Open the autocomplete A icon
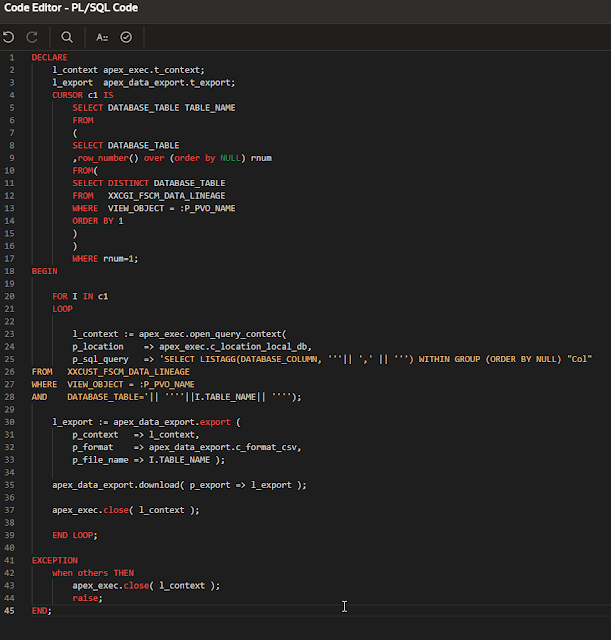The image size is (611, 640). [x=102, y=37]
